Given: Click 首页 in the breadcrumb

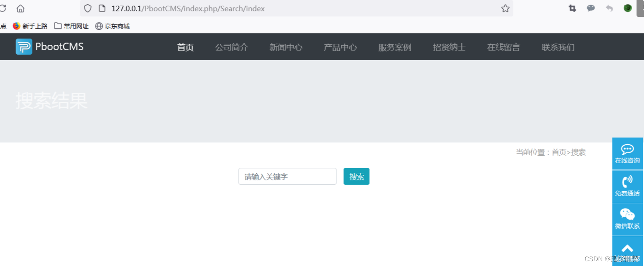Looking at the screenshot, I should [x=559, y=152].
